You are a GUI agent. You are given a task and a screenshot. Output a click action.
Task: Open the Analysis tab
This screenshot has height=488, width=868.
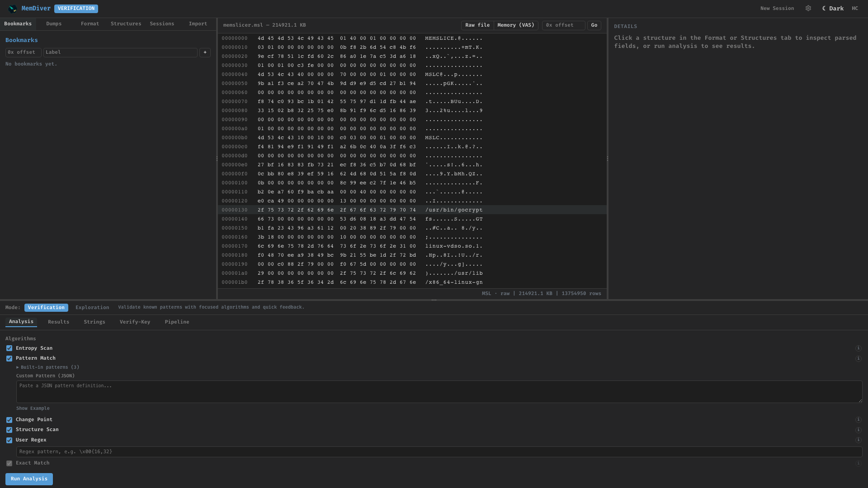(x=21, y=322)
